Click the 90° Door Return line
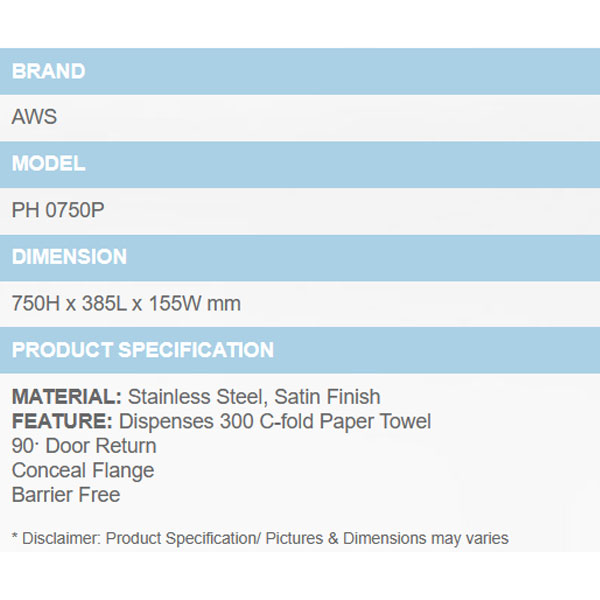The height and width of the screenshot is (600, 600). (84, 446)
